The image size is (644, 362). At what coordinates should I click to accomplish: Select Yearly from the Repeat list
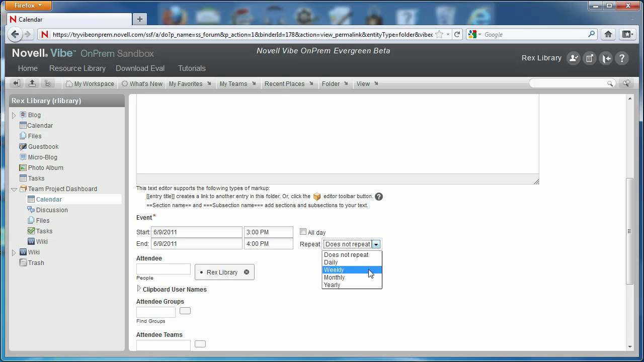coord(352,285)
